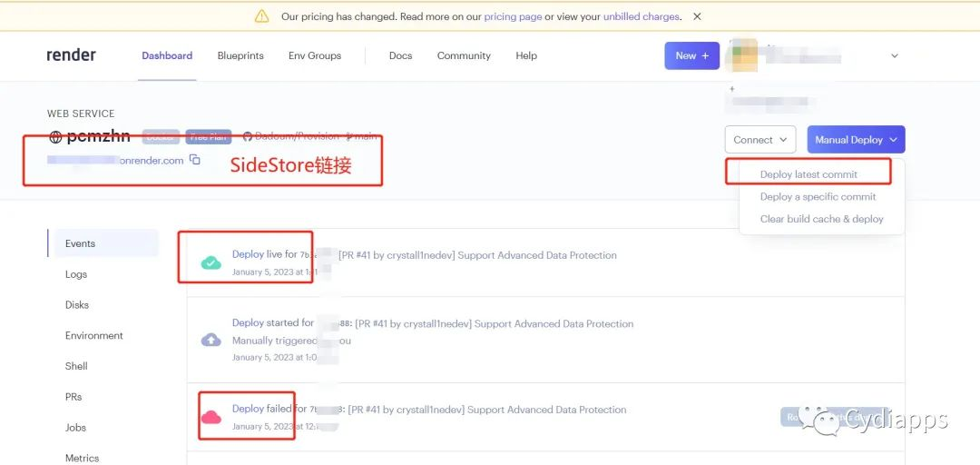
Task: Open Metrics in the sidebar
Action: click(82, 458)
